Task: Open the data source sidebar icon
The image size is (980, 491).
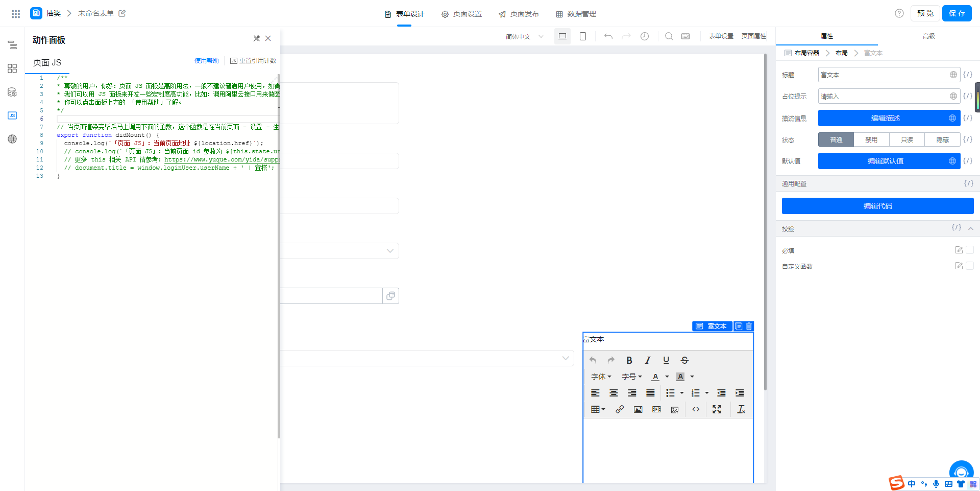Action: [x=12, y=92]
